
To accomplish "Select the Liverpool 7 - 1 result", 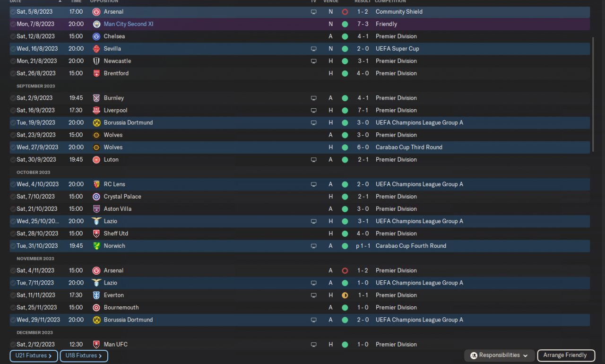I will click(363, 110).
